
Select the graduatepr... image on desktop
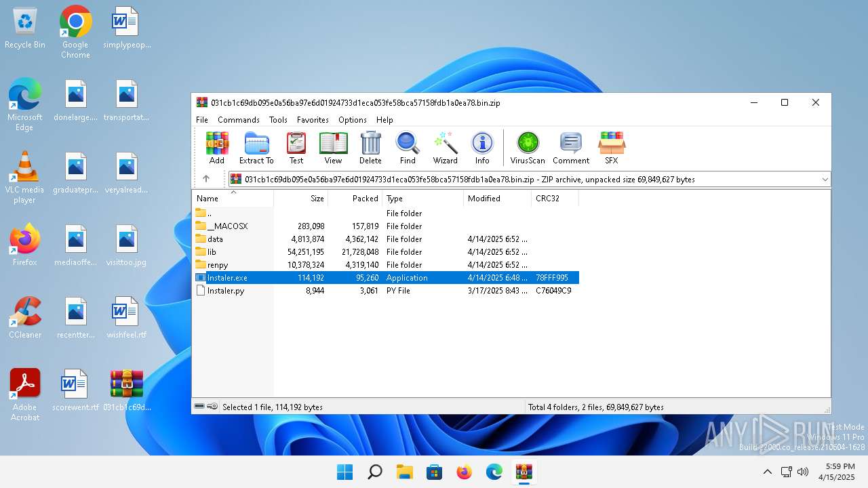click(x=75, y=172)
